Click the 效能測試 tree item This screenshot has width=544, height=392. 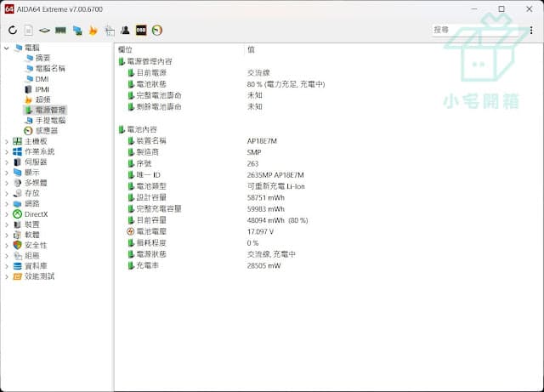coord(34,276)
